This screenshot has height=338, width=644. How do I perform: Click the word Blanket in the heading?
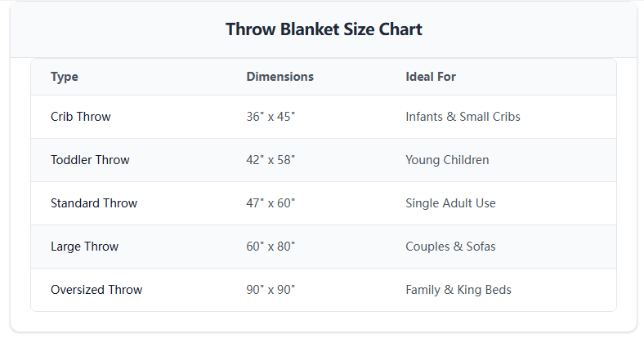tap(306, 30)
